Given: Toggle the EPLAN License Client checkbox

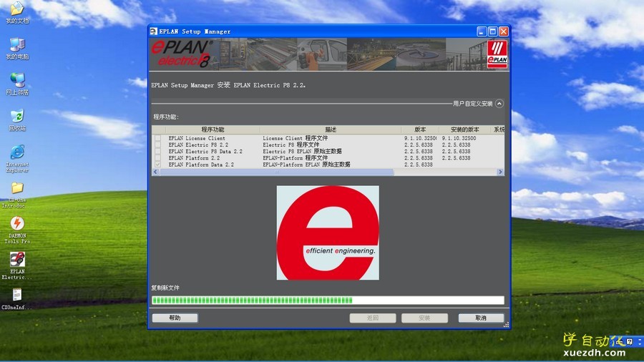Looking at the screenshot, I should point(157,138).
